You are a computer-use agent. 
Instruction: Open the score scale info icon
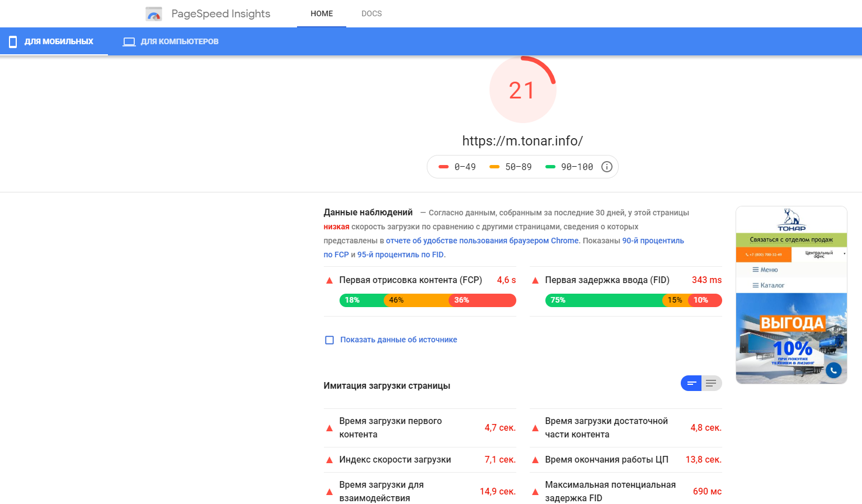coord(606,167)
